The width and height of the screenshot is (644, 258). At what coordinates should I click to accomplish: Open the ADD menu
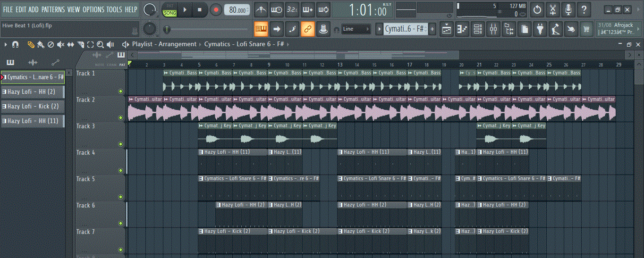34,9
